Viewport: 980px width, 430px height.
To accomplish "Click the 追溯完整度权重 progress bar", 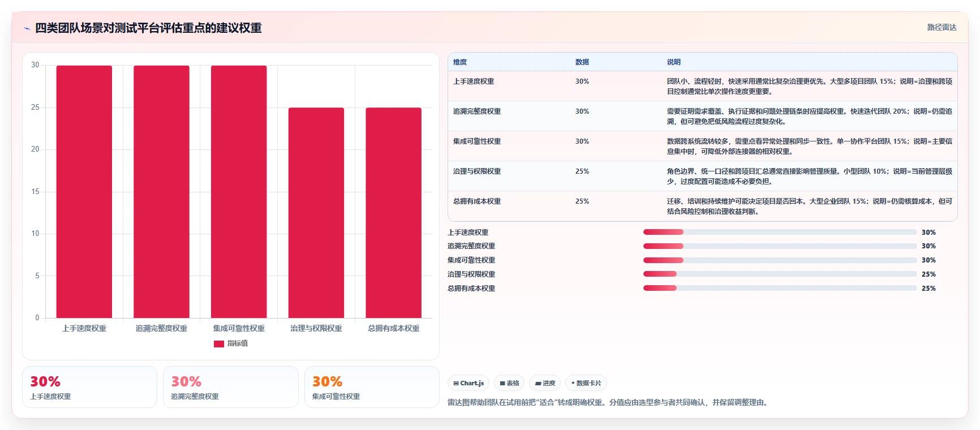I will (x=780, y=246).
